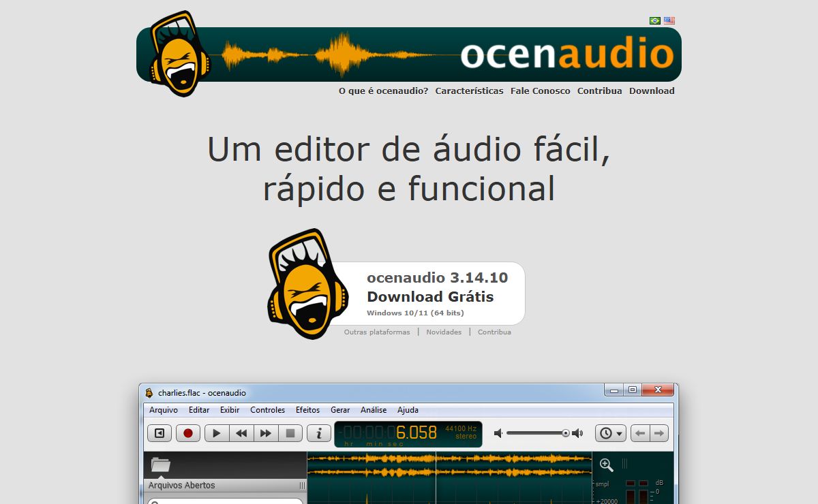
Task: Open the Contribua header link
Action: pyautogui.click(x=600, y=91)
